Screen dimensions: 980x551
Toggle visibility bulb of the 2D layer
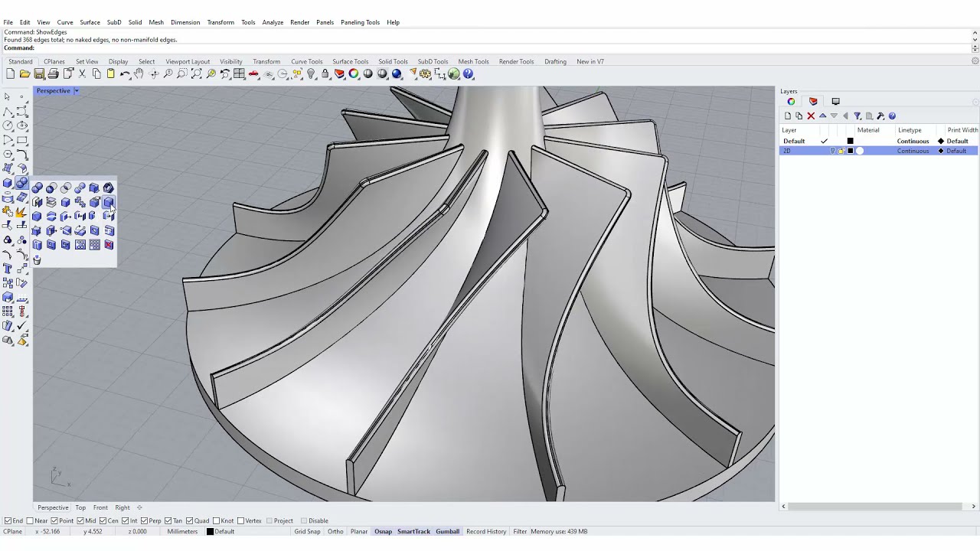[x=833, y=151]
